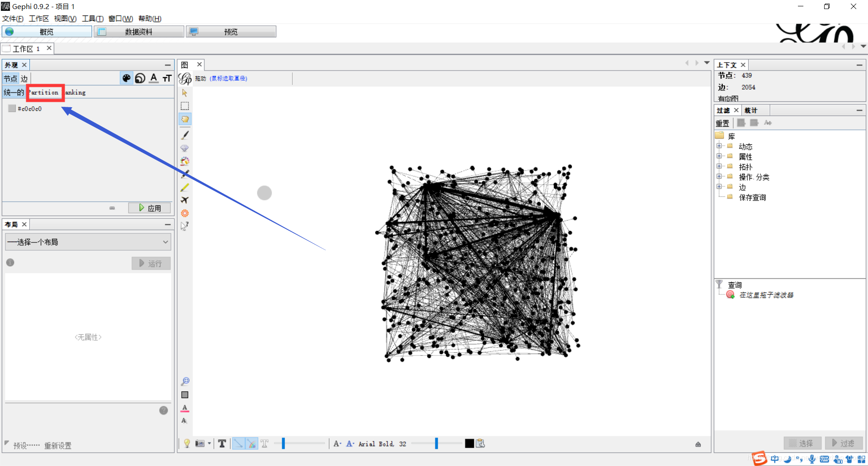Open the screenshot options dropdown arrow
The width and height of the screenshot is (868, 466).
click(209, 443)
